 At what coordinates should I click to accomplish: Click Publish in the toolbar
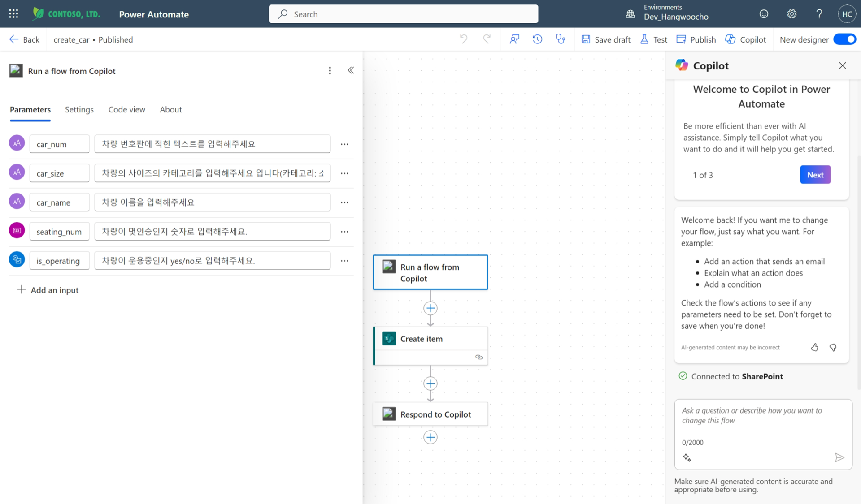point(696,39)
